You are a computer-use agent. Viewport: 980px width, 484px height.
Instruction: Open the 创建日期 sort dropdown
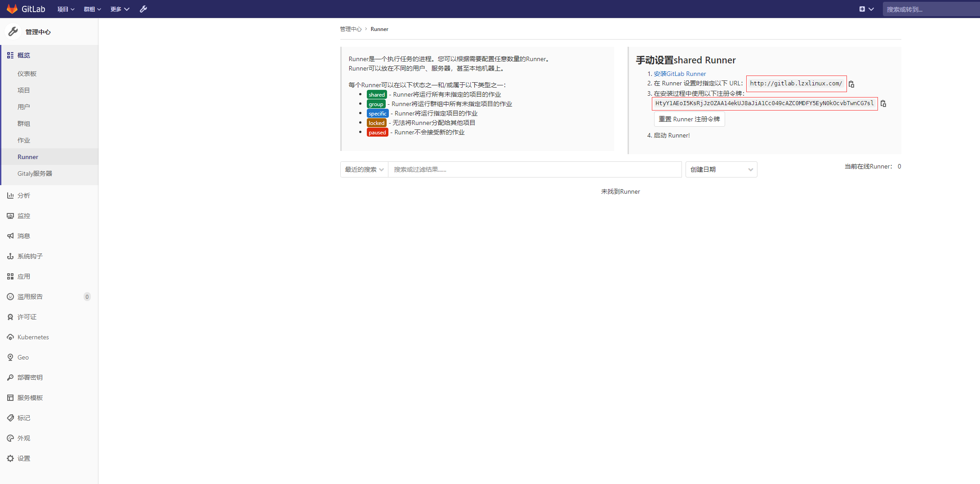tap(721, 169)
